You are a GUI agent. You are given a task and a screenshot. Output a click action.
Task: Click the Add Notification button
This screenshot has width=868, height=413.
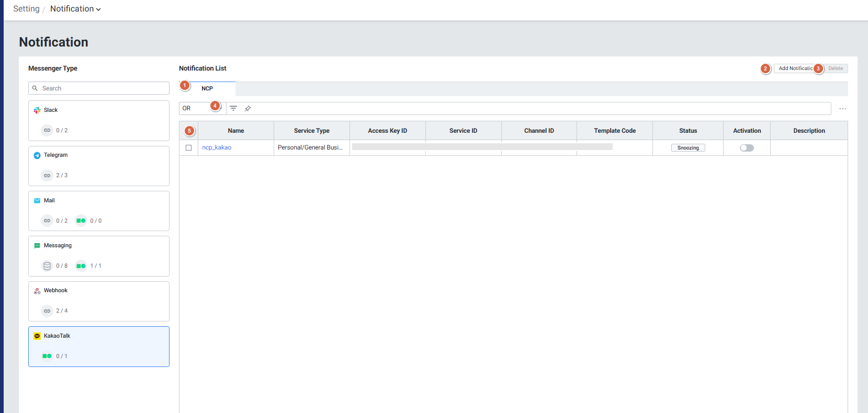click(x=795, y=68)
